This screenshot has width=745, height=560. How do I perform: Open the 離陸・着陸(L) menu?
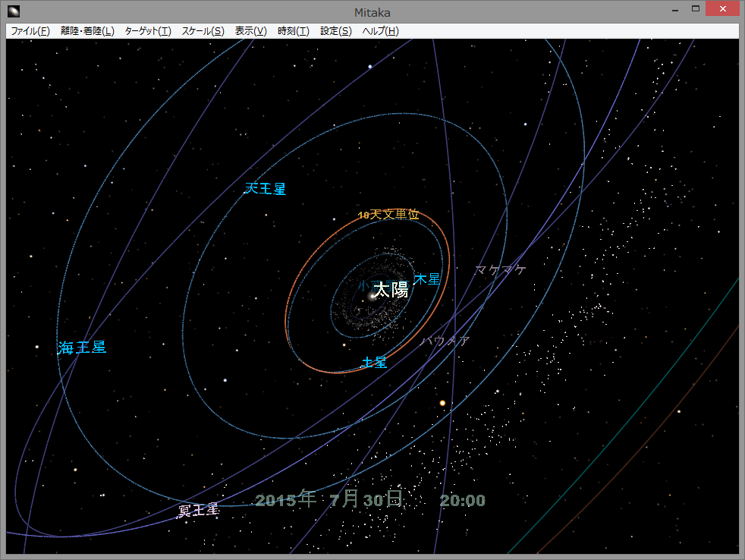pos(87,31)
